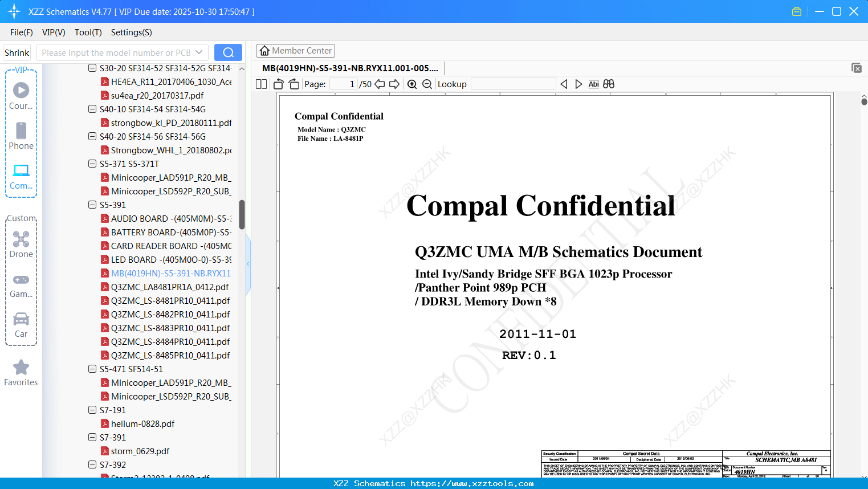This screenshot has height=489, width=868.
Task: Click the XZZ Schematics app logo
Action: pos(14,11)
